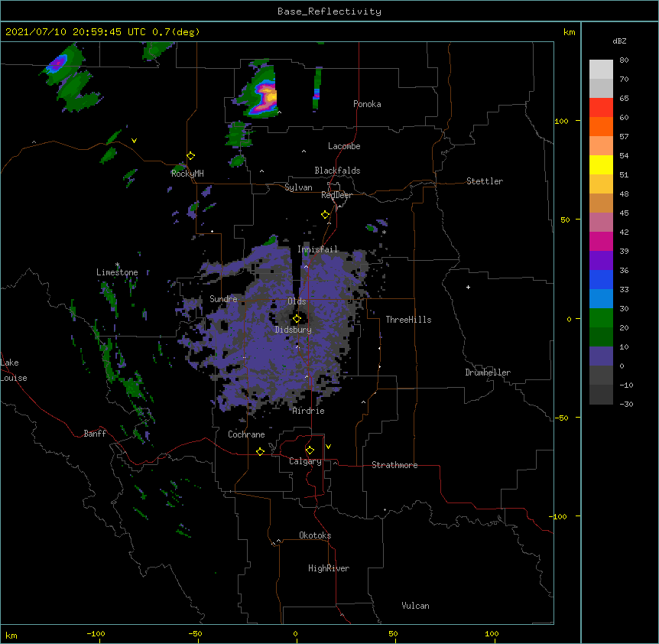
Task: Click the Blackfalds city label
Action: point(337,171)
